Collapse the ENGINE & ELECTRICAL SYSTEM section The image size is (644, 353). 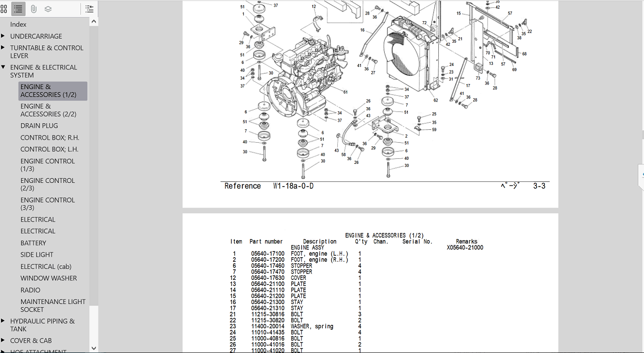click(3, 68)
